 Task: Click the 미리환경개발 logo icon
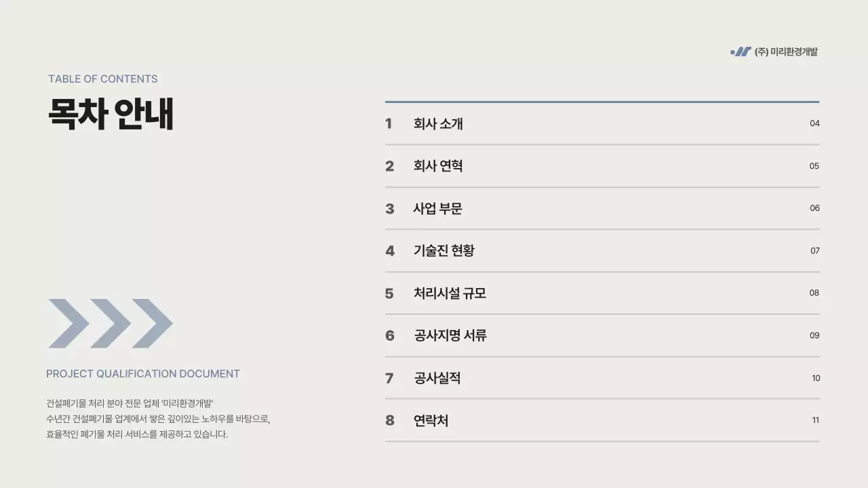coord(741,52)
